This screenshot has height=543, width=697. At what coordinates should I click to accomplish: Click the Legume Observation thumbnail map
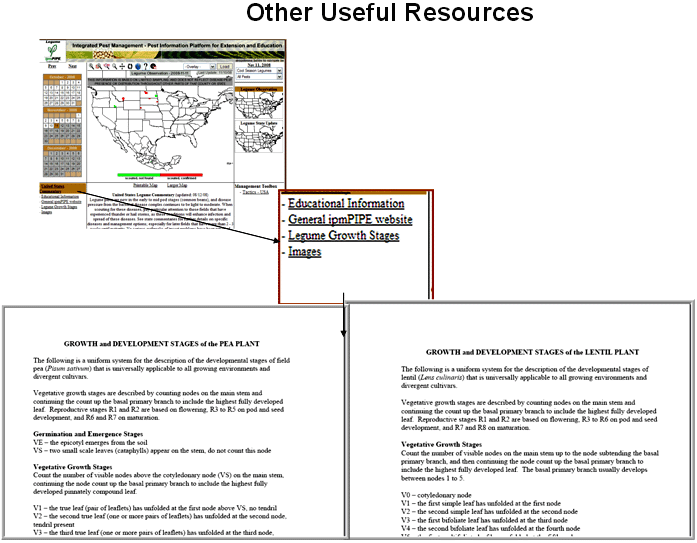[x=259, y=105]
